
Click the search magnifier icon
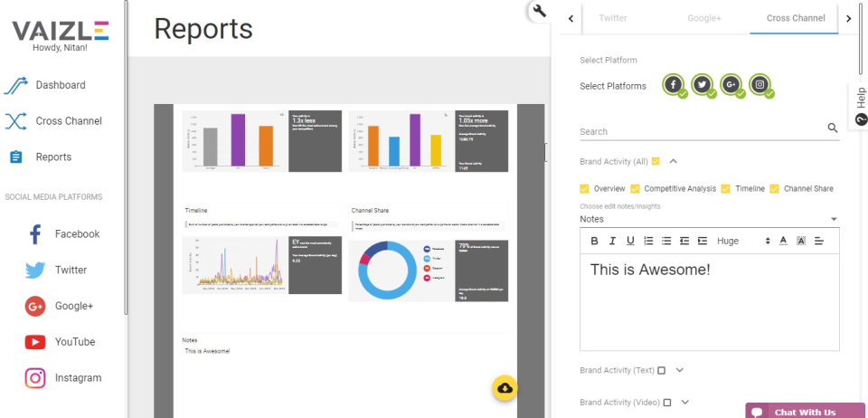pyautogui.click(x=833, y=128)
